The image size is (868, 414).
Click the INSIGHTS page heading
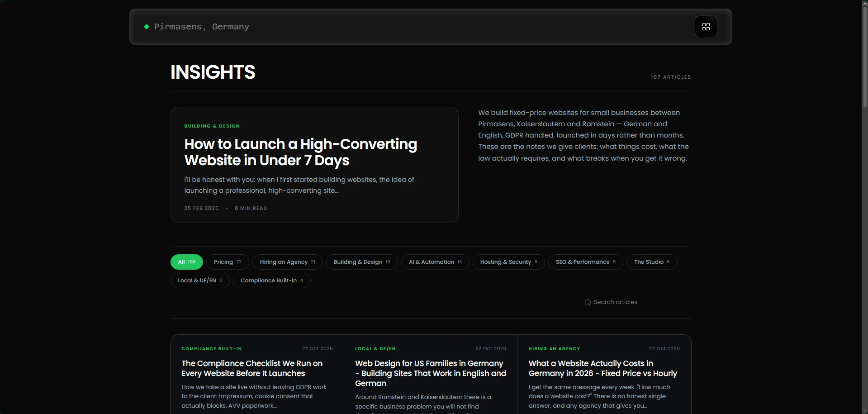(213, 72)
